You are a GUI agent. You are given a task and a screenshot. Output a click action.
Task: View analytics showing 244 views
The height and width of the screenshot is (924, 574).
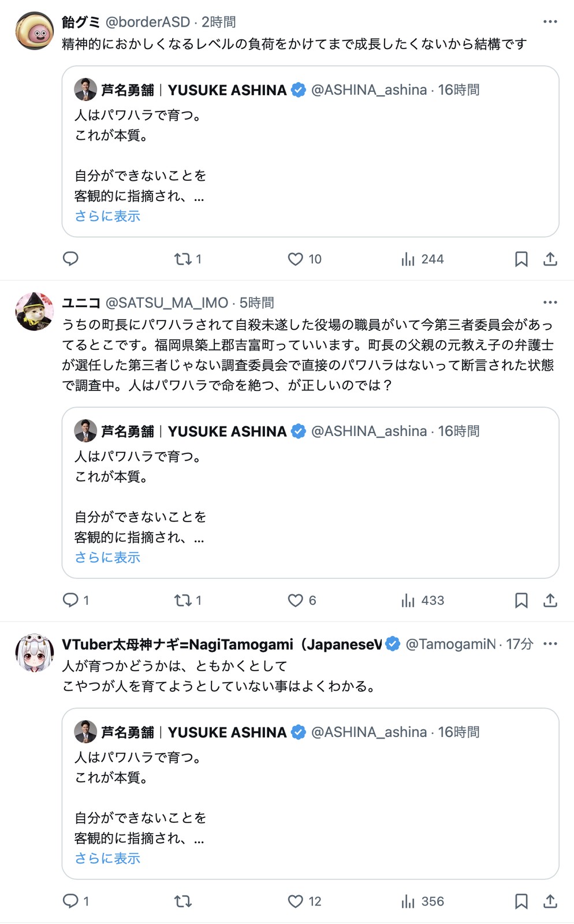pos(422,259)
